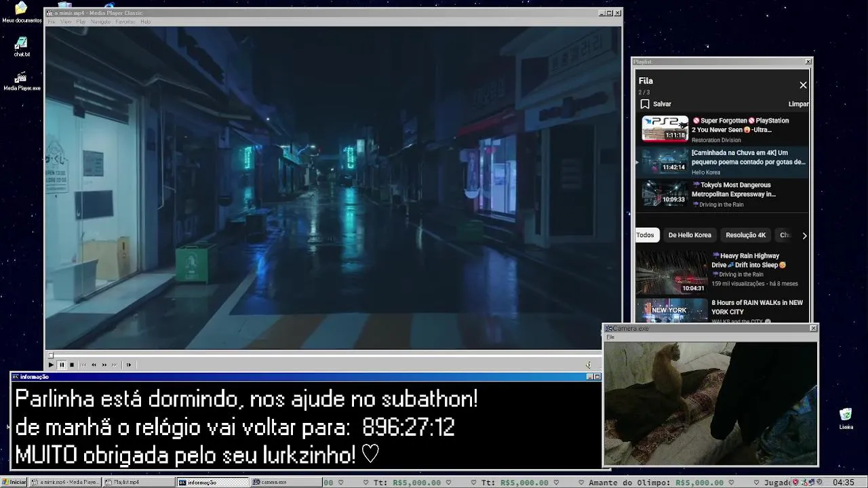This screenshot has width=868, height=488.
Task: Switch to a mimir.mp4 Media Player taskbar button
Action: pos(66,482)
